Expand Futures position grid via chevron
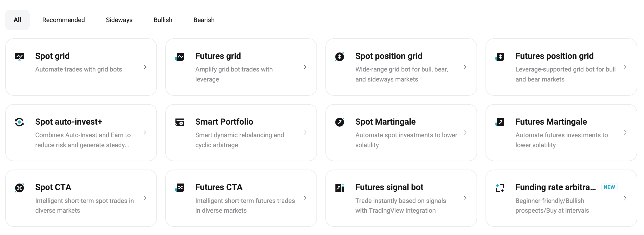This screenshot has width=644, height=235. (x=625, y=67)
